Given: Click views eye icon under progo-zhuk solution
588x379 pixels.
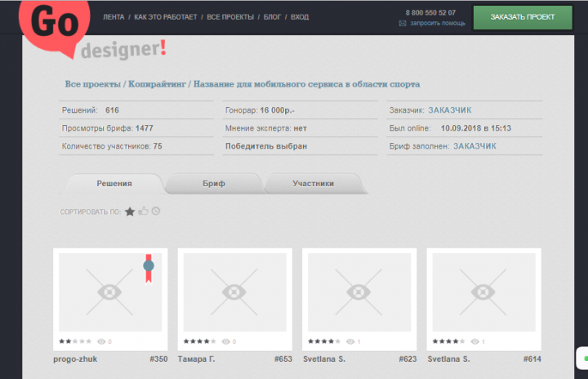Looking at the screenshot, I should pos(101,341).
